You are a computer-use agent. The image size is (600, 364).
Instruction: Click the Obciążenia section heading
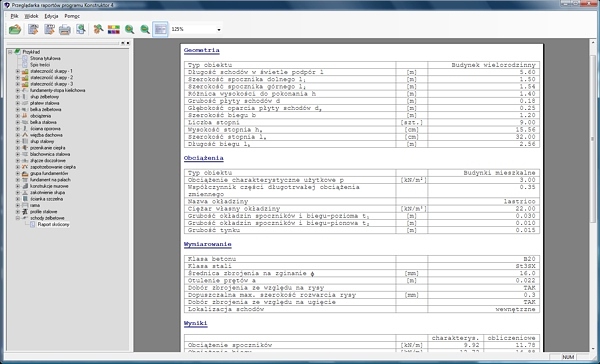(204, 158)
